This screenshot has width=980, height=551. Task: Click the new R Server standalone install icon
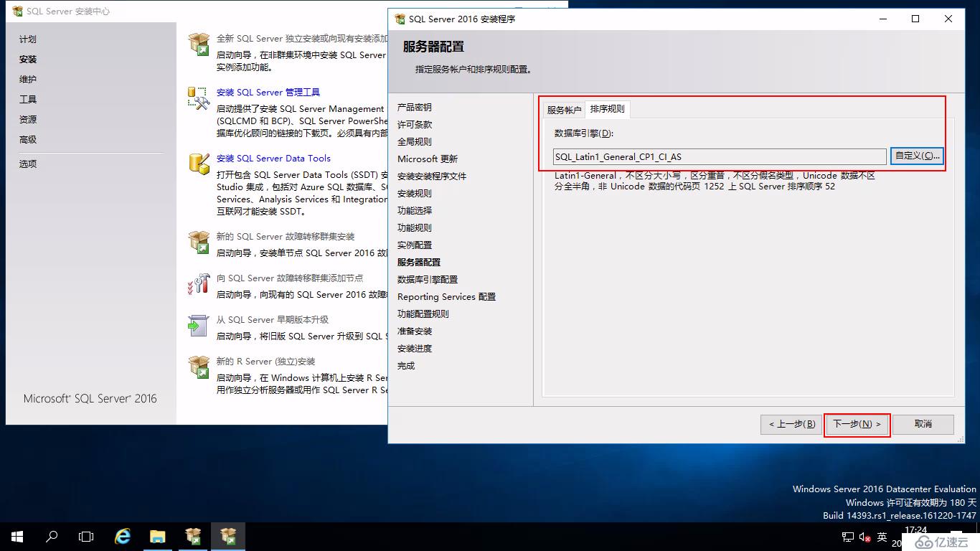tap(199, 367)
